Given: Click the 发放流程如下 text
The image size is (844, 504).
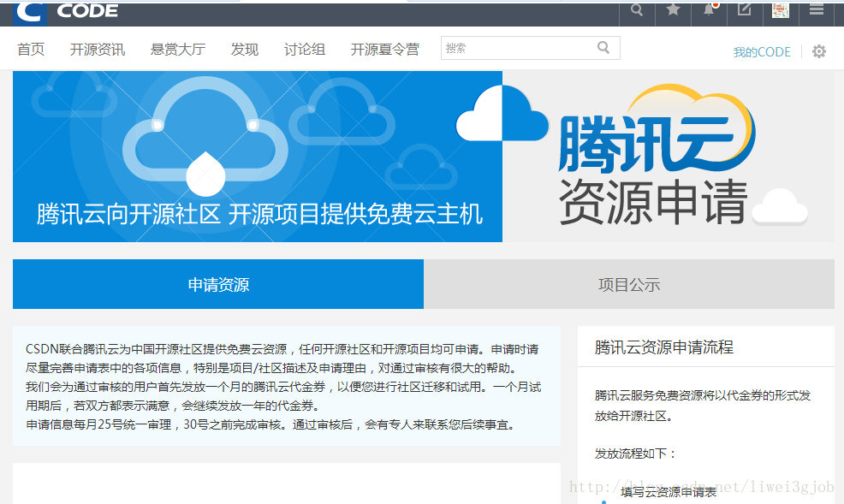Looking at the screenshot, I should 635,454.
